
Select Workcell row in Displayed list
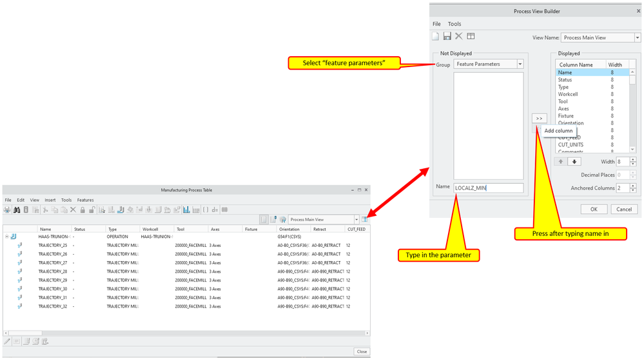tap(592, 94)
